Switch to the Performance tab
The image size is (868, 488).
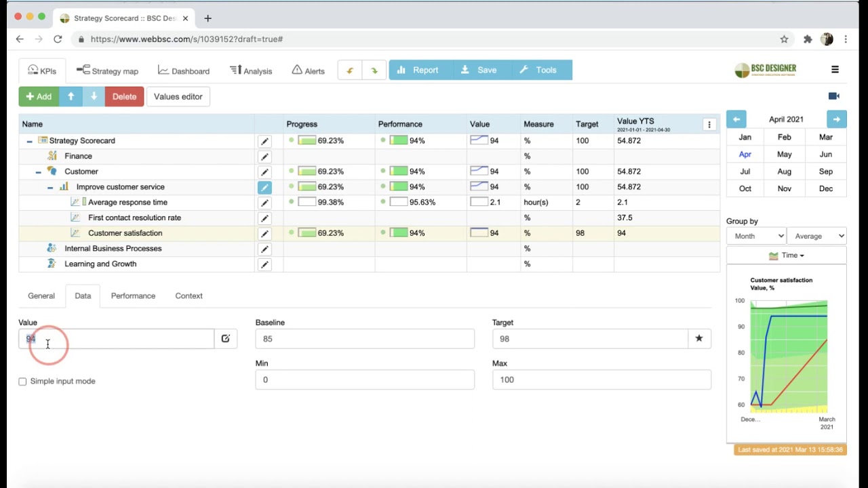pyautogui.click(x=133, y=296)
